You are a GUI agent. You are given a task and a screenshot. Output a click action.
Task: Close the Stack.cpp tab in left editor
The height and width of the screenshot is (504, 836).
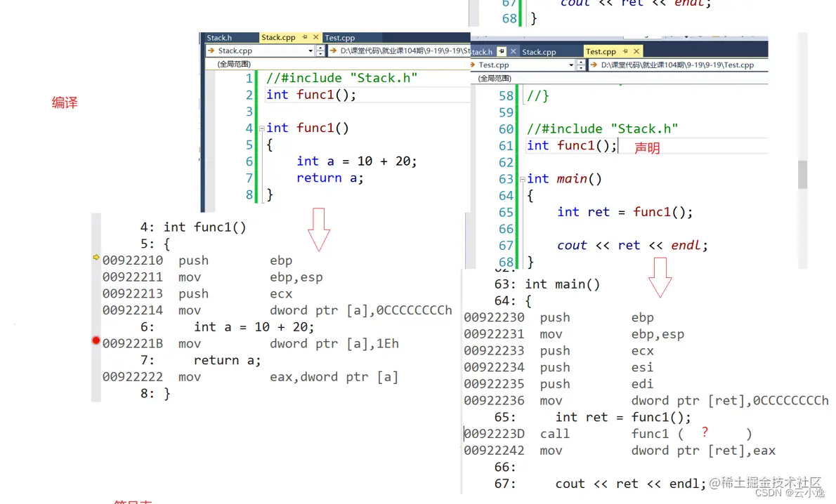click(x=315, y=37)
